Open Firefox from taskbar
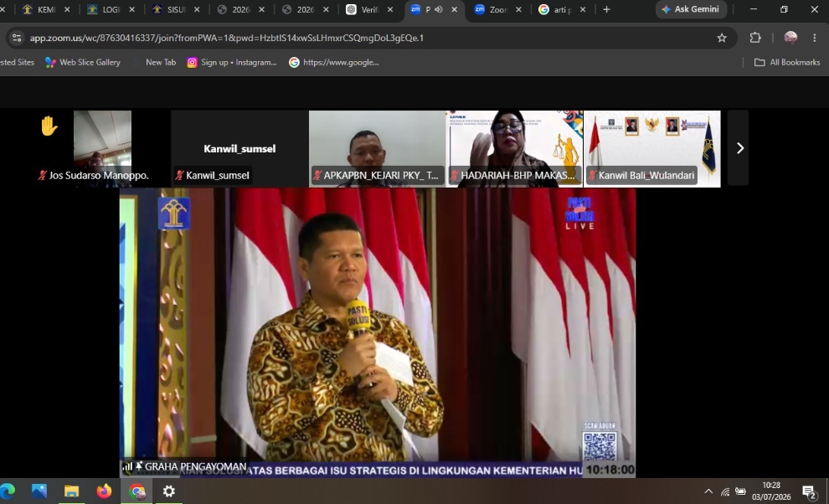Image resolution: width=829 pixels, height=504 pixels. click(104, 491)
